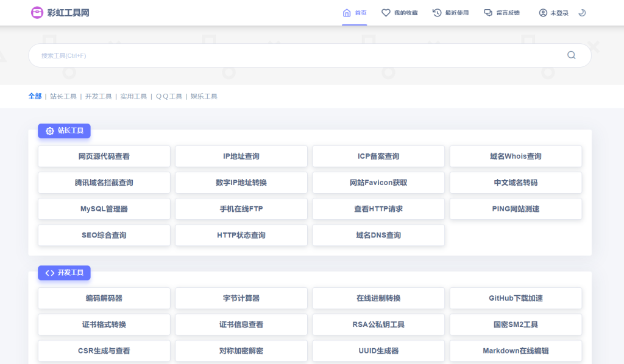The image size is (624, 364).
Task: Open the 对称加密解密 tool
Action: pos(241,351)
